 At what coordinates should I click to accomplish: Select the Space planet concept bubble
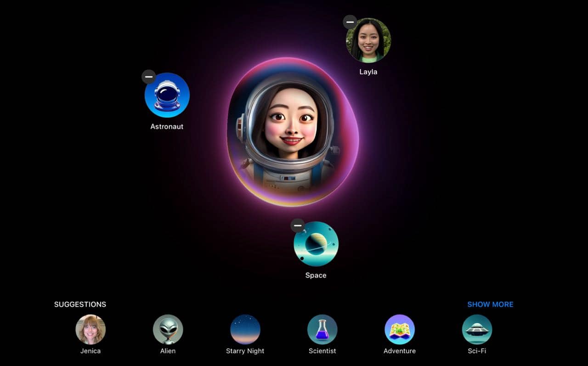(x=316, y=244)
